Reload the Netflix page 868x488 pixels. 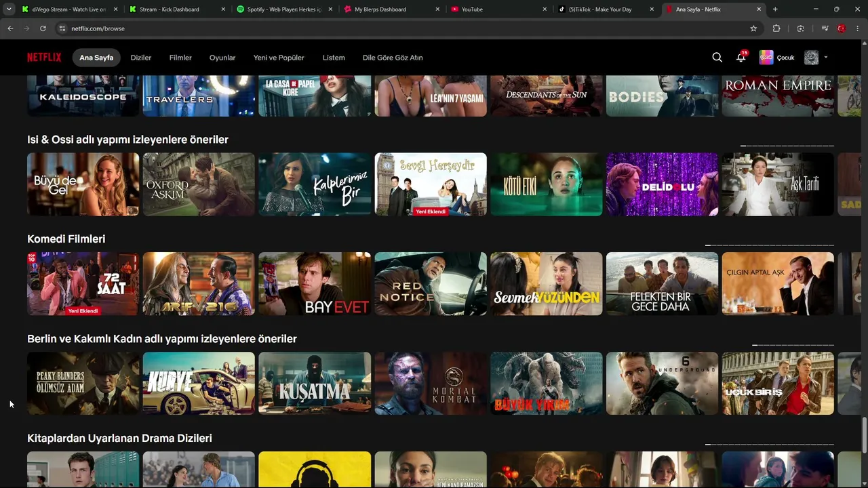43,28
